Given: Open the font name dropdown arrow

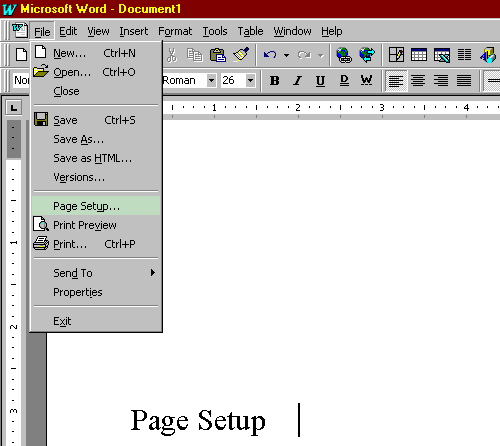Looking at the screenshot, I should pos(211,80).
